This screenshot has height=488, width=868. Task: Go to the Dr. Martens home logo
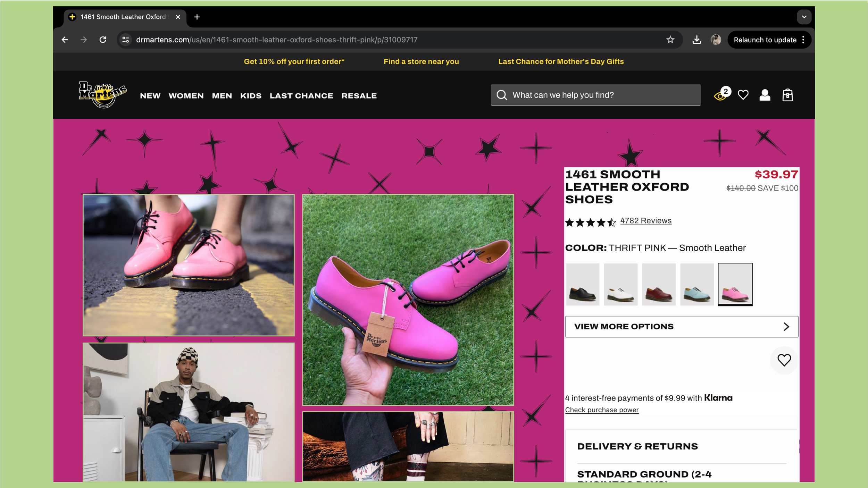point(103,95)
